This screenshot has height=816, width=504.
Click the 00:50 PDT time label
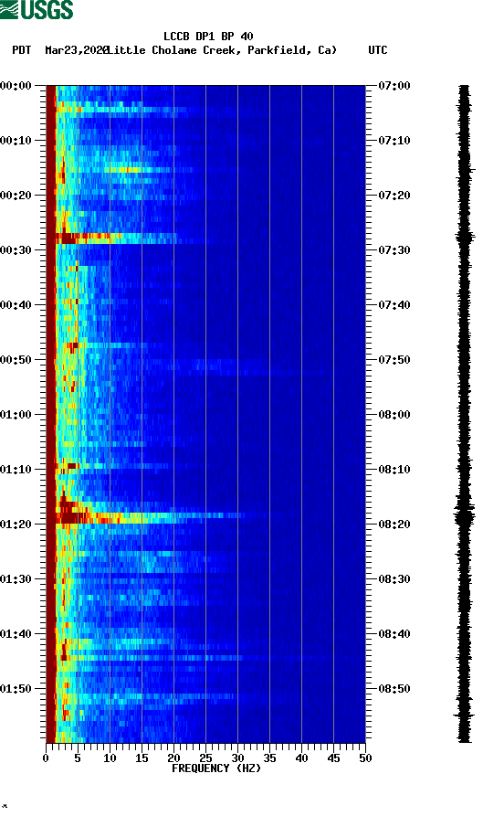pyautogui.click(x=16, y=360)
